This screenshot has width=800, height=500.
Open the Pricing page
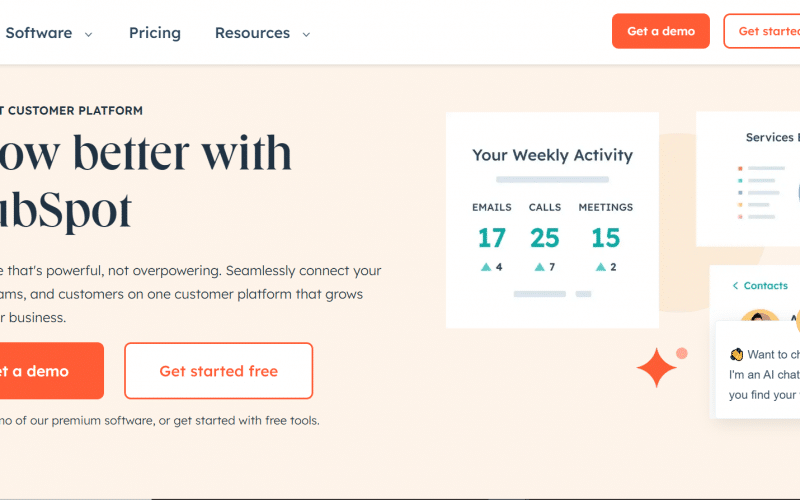(155, 33)
